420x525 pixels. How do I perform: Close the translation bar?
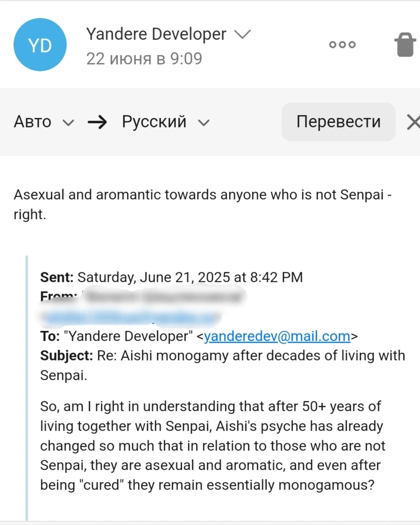tap(413, 122)
